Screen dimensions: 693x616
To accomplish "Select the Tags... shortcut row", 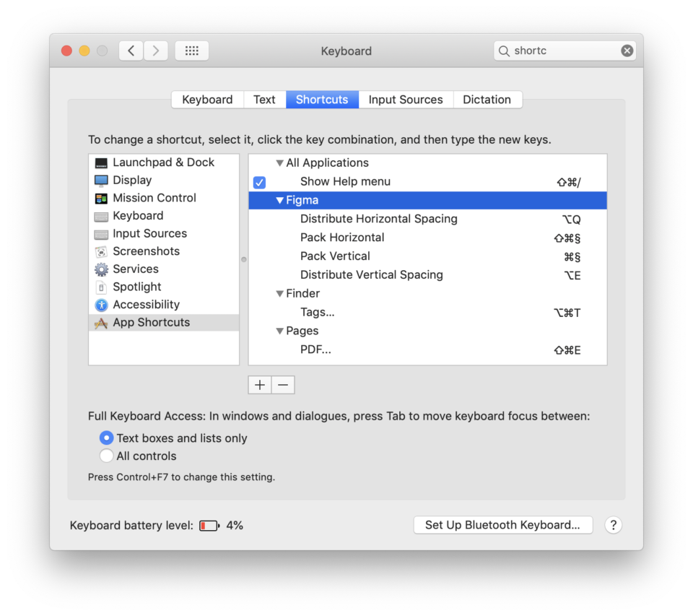I will pyautogui.click(x=427, y=312).
